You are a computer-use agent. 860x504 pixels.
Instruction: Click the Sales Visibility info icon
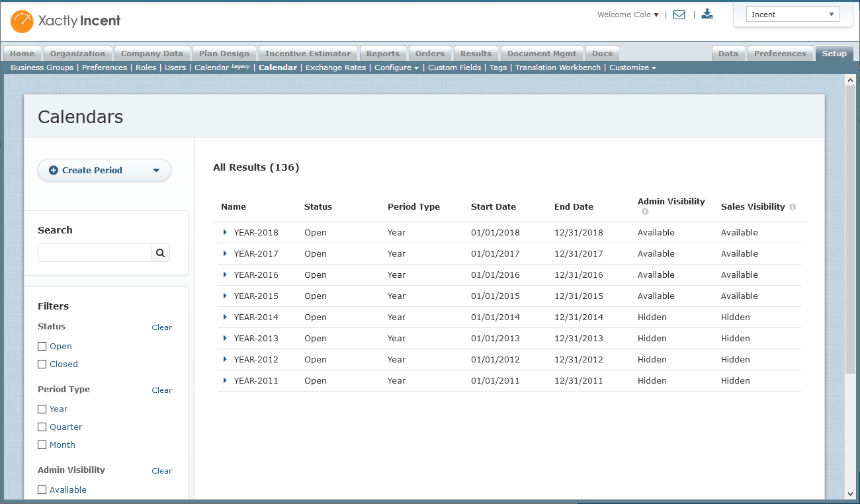(793, 207)
